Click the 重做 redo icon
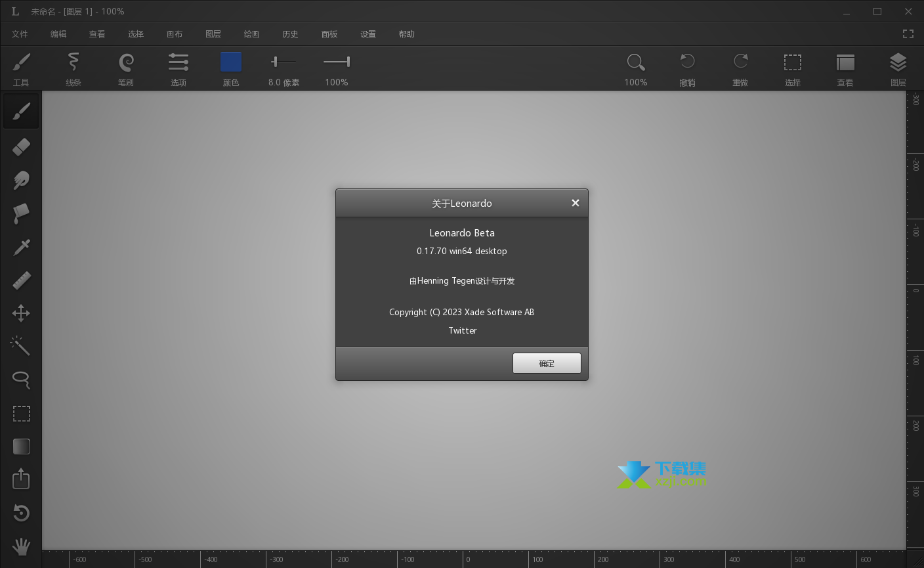 pyautogui.click(x=740, y=62)
